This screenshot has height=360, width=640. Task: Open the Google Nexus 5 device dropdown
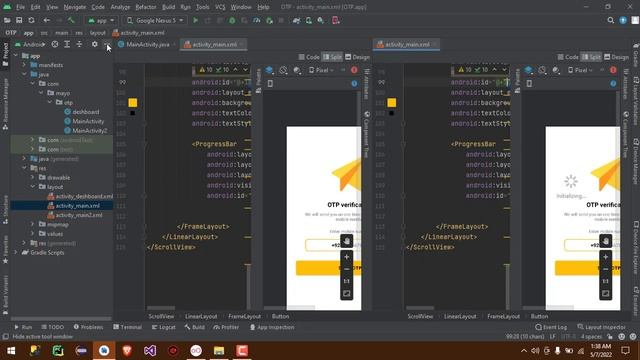pos(155,20)
